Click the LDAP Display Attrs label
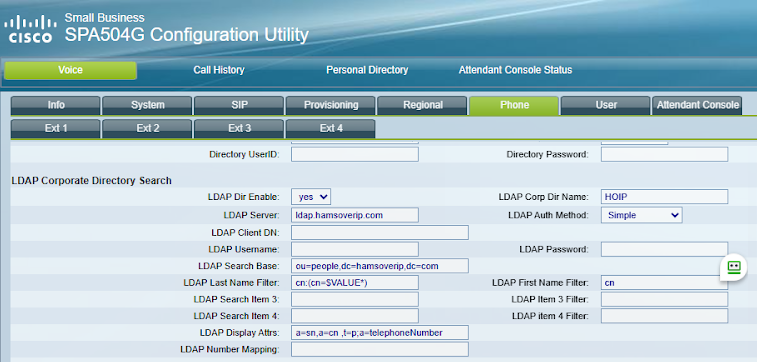The width and height of the screenshot is (757, 362). pos(239,333)
